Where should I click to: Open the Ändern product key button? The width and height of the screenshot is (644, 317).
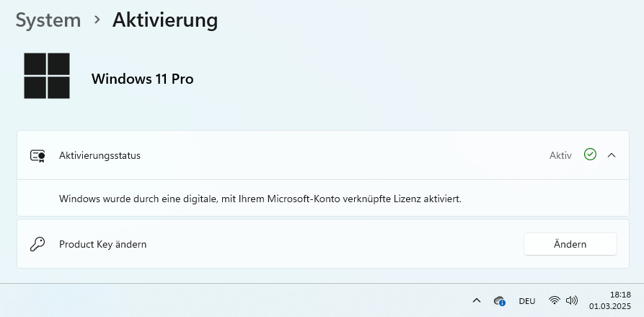[570, 244]
